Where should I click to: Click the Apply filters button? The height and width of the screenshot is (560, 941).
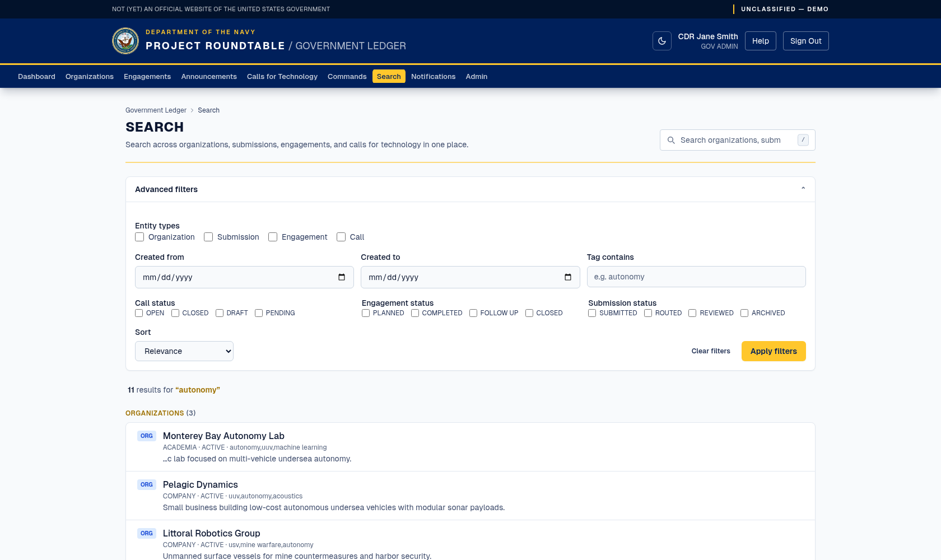point(774,351)
